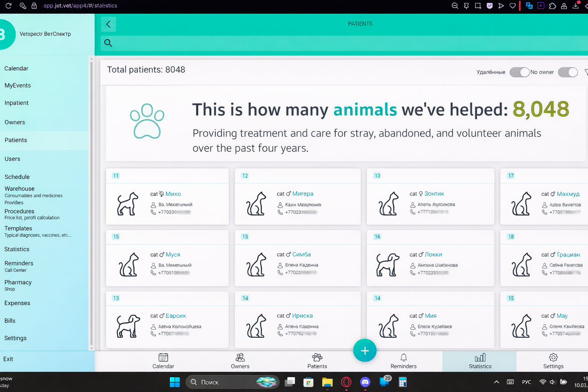This screenshot has width=588, height=392.
Task: Click the patients search input field
Action: (x=342, y=43)
